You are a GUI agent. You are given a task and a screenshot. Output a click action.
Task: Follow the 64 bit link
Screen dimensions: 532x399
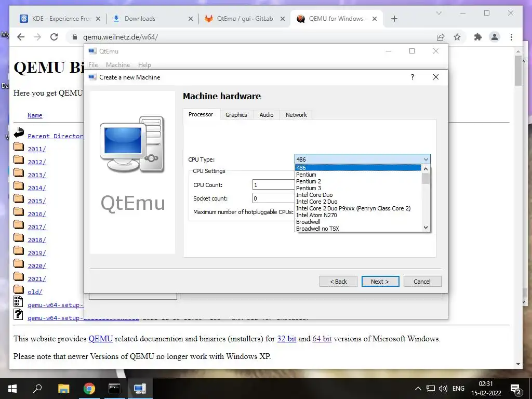[322, 339]
